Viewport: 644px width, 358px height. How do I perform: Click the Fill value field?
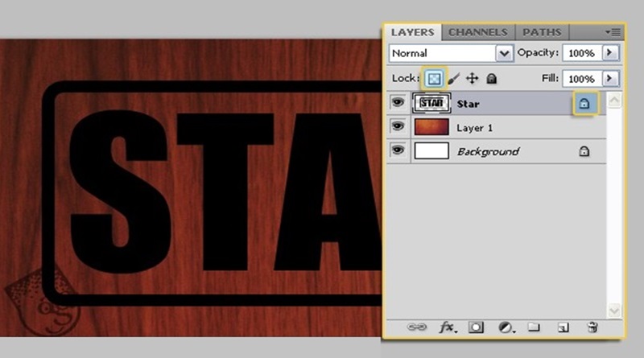582,78
